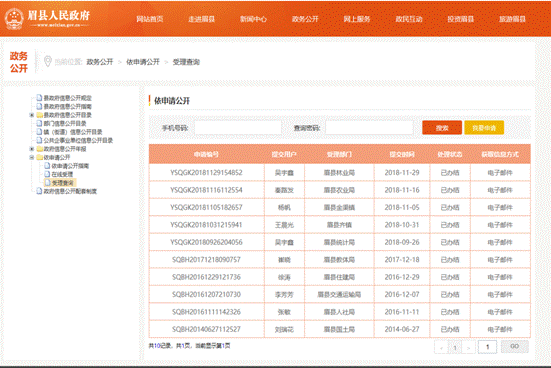Click document icon beside 县政府信息公开规定
551x368 pixels.
pyautogui.click(x=39, y=98)
